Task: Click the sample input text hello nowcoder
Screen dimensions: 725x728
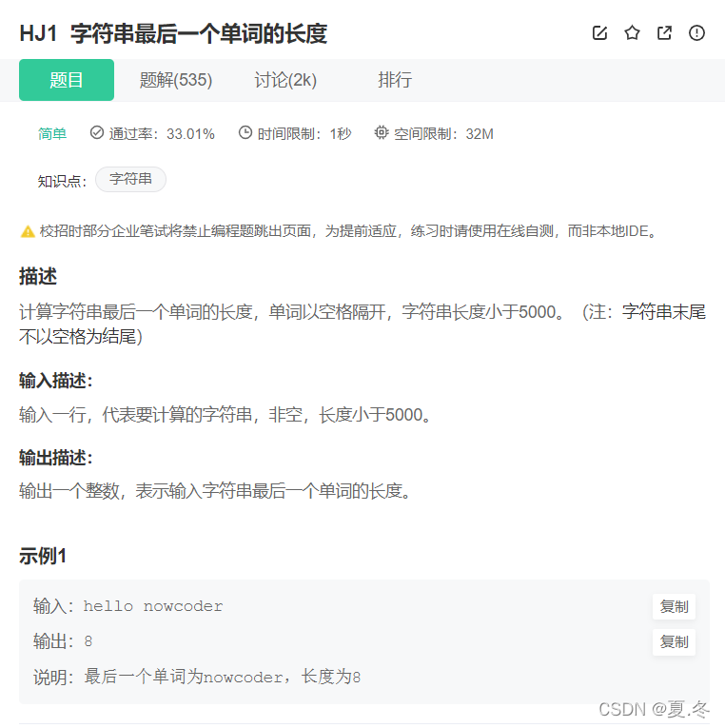Action: [x=153, y=606]
